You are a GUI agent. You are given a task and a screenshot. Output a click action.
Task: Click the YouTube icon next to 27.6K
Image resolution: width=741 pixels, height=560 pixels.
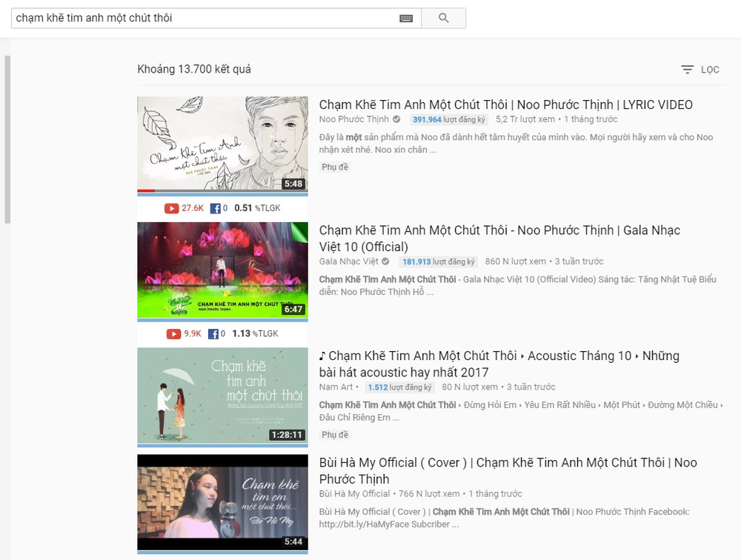tap(172, 208)
